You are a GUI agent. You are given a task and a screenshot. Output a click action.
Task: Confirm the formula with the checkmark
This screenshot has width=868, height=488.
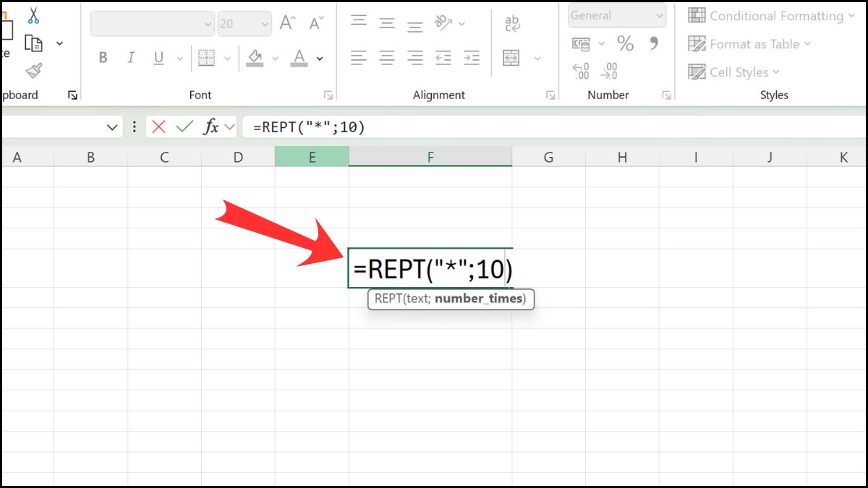pos(182,127)
